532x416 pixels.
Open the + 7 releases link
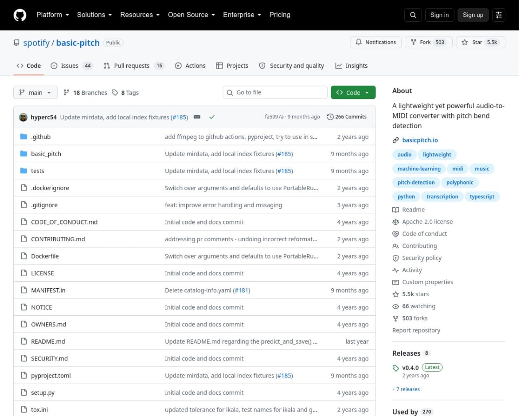click(406, 389)
